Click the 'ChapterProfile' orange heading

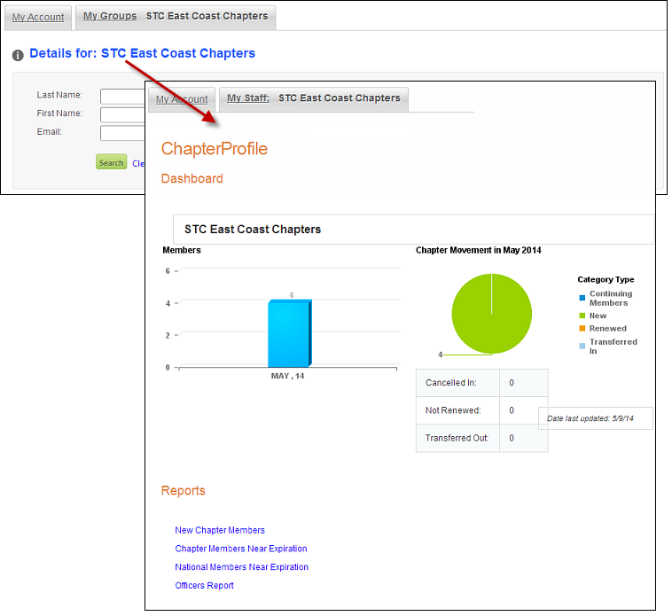[x=215, y=149]
